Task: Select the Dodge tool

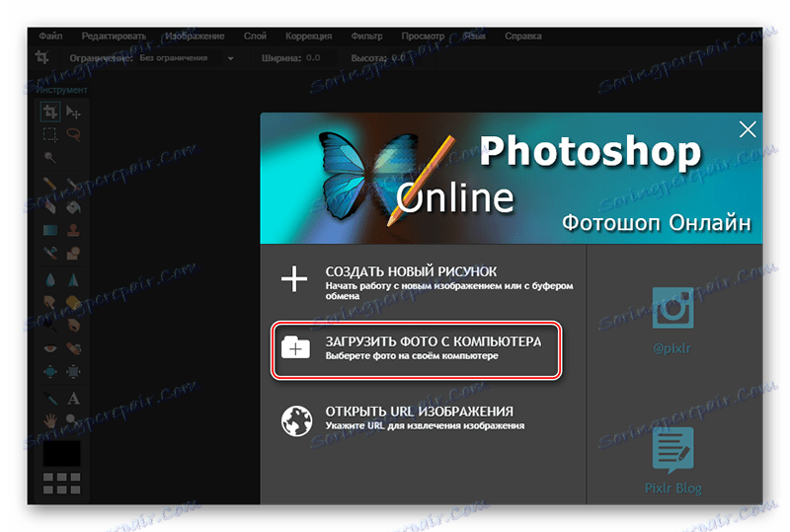Action: 50,325
